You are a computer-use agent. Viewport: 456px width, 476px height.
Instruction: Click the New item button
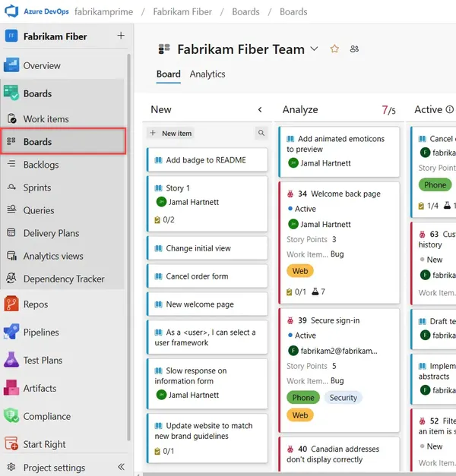[x=171, y=133]
